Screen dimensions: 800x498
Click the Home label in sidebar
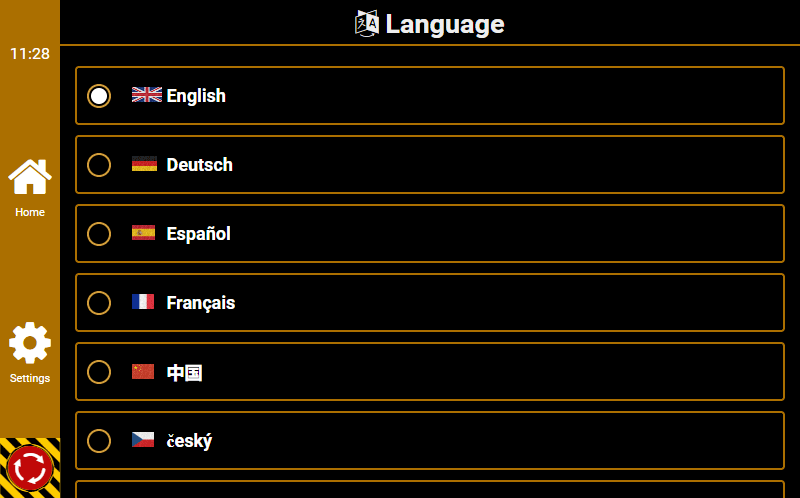point(30,212)
